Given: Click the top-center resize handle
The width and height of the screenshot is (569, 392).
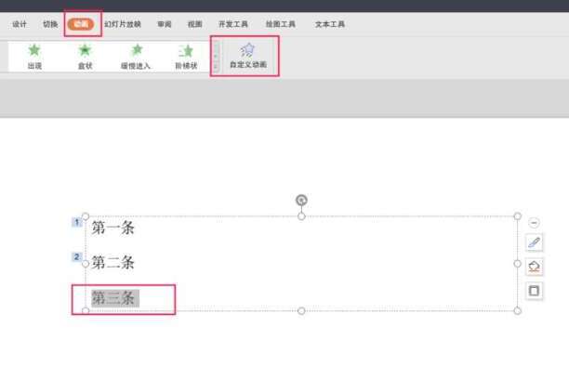Looking at the screenshot, I should pyautogui.click(x=301, y=216).
